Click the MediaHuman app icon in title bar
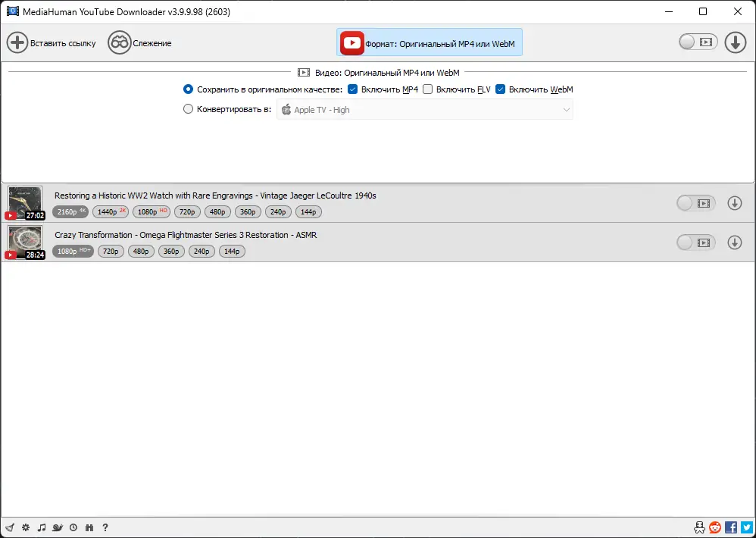This screenshot has height=538, width=756. [x=13, y=11]
